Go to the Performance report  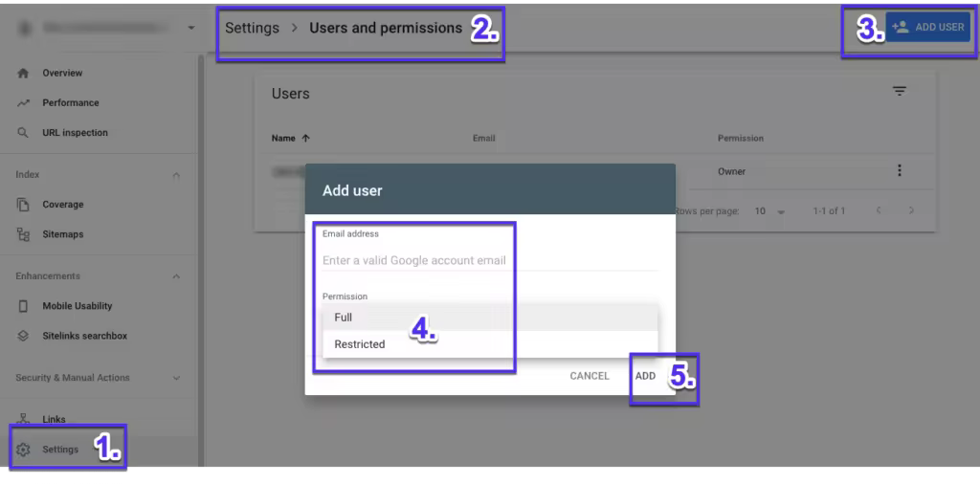71,103
